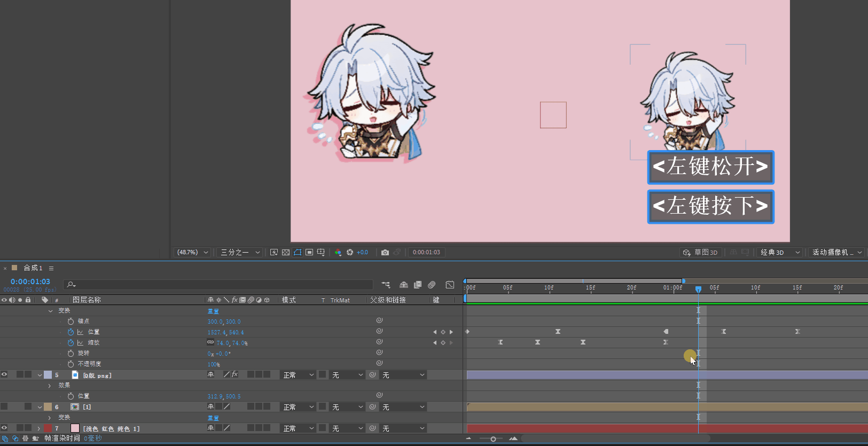Open layer 7 parent 无 dropdown
The image size is (868, 446).
point(403,428)
